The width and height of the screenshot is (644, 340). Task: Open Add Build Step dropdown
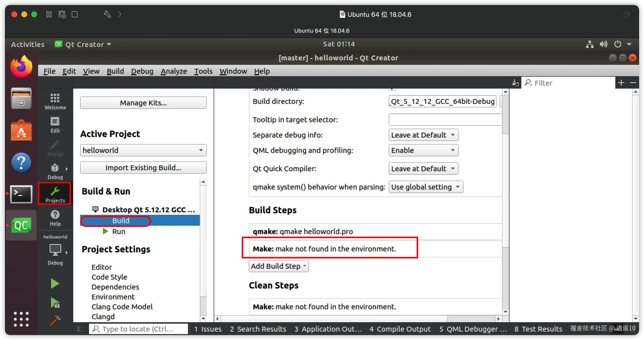[x=278, y=266]
